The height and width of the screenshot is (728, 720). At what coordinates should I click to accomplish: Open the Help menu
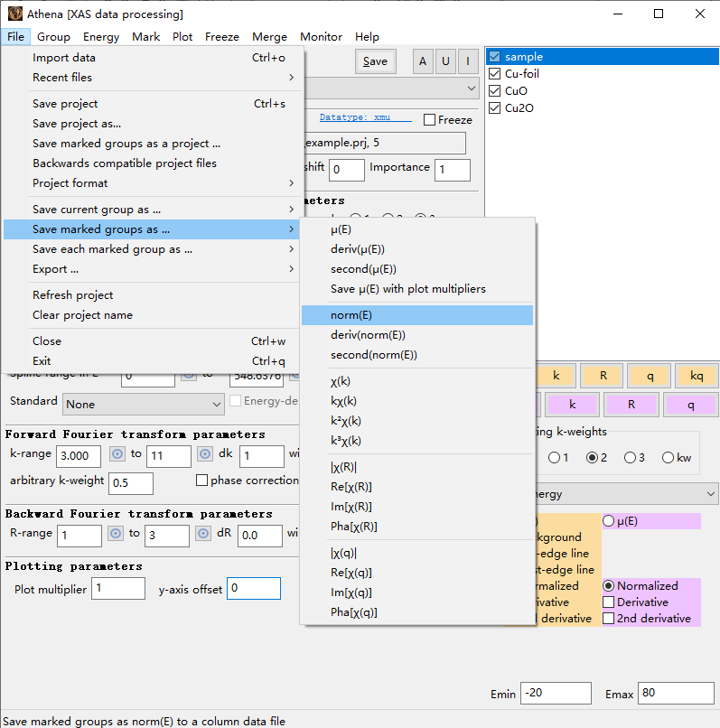(367, 37)
